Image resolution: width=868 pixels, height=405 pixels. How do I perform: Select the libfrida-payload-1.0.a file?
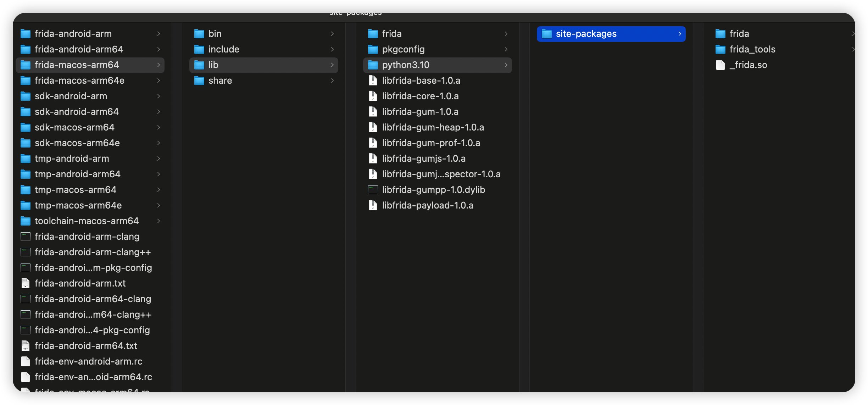pyautogui.click(x=427, y=205)
